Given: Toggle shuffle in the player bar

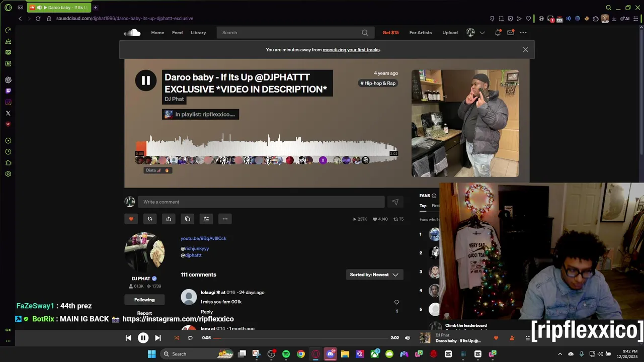Looking at the screenshot, I should pos(177,338).
